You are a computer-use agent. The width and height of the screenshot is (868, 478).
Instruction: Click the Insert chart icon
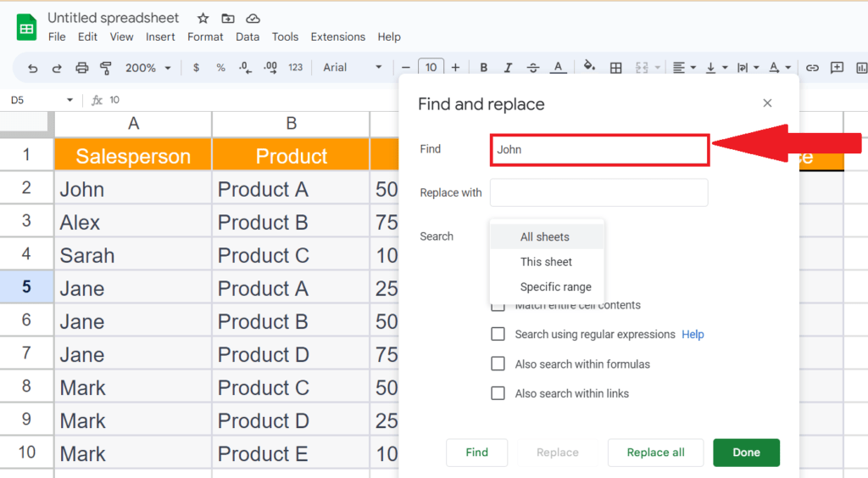(861, 68)
